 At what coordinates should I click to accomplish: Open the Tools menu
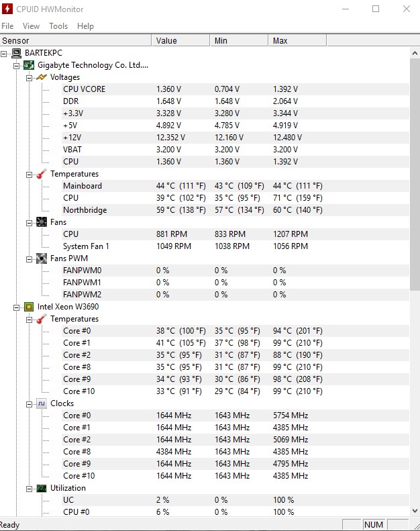(x=58, y=26)
